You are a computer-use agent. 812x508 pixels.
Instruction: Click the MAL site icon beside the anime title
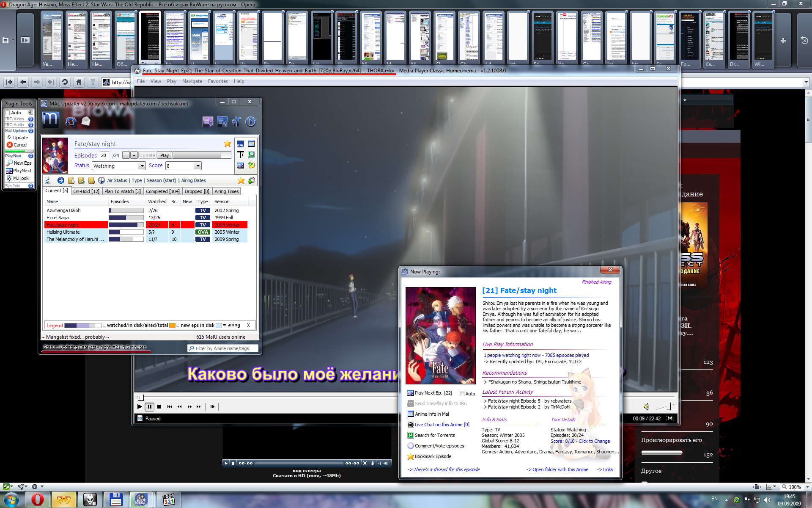[x=241, y=144]
